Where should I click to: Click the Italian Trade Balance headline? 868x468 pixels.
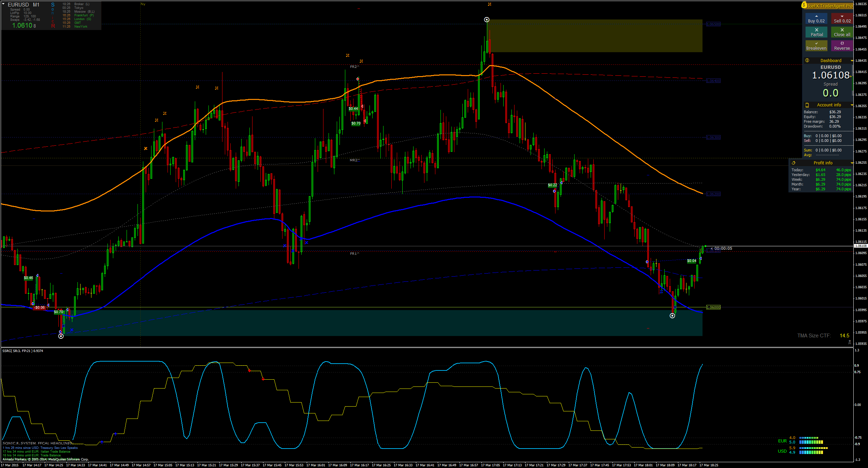click(x=37, y=452)
